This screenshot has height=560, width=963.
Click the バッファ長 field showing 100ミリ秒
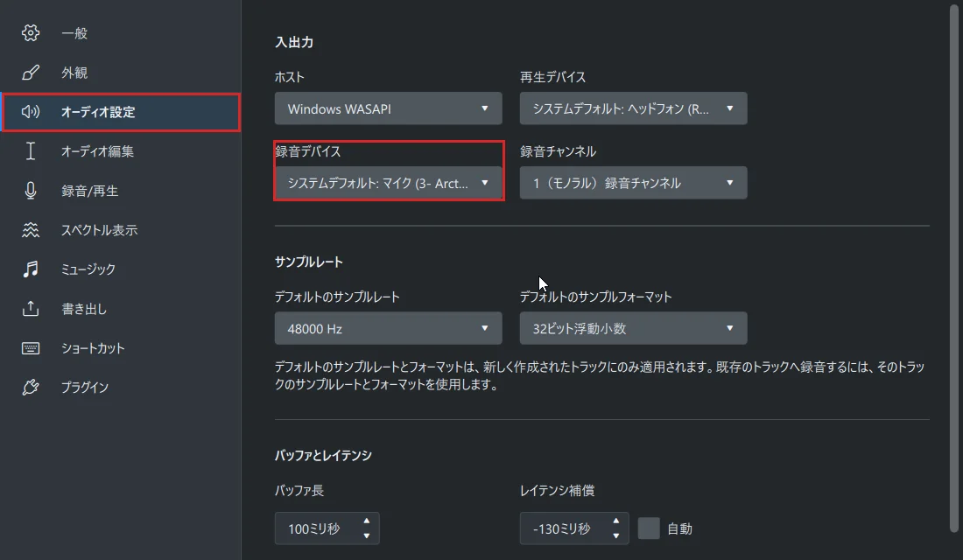[x=327, y=528]
